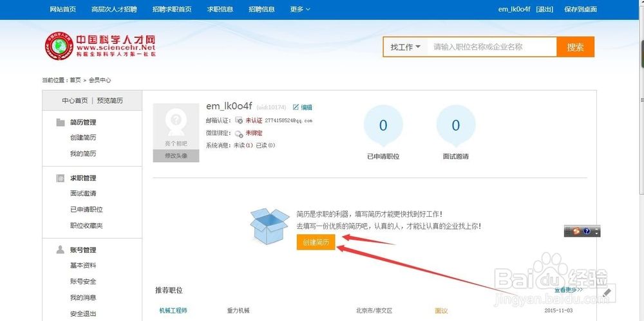Click the 面议 salary text
Viewport: 644px width, 321px height.
tap(441, 311)
